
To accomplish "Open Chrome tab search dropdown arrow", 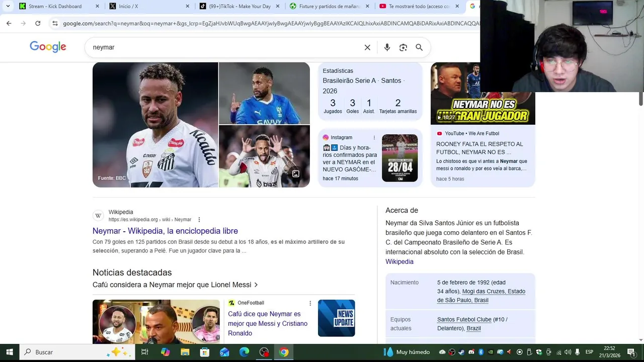I will (x=8, y=6).
